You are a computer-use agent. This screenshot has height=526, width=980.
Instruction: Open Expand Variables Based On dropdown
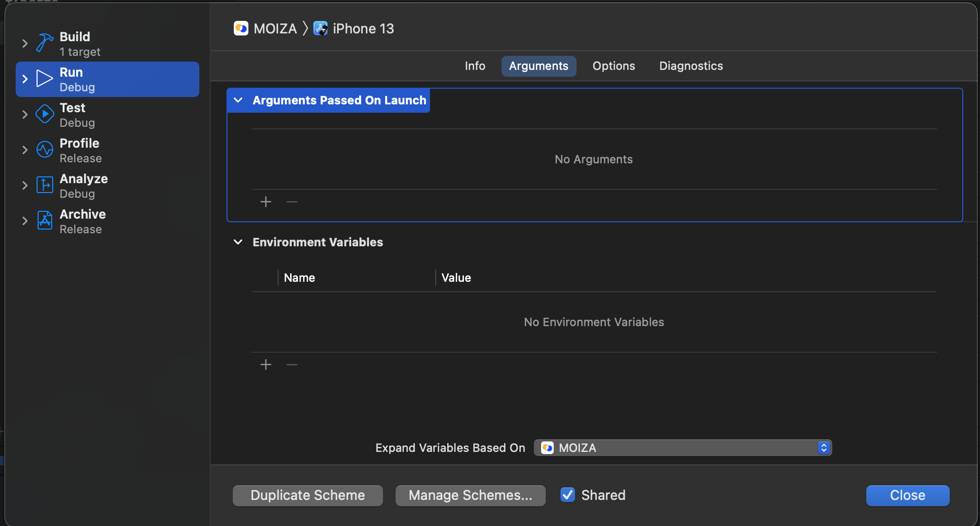pyautogui.click(x=683, y=448)
